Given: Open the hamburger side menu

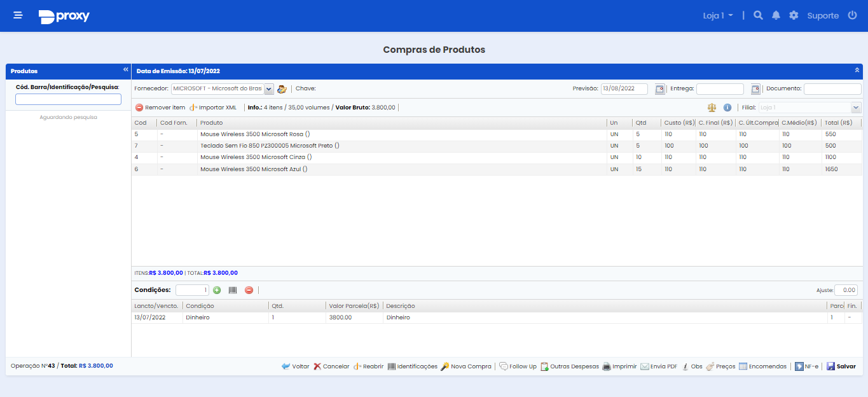Looking at the screenshot, I should coord(18,15).
